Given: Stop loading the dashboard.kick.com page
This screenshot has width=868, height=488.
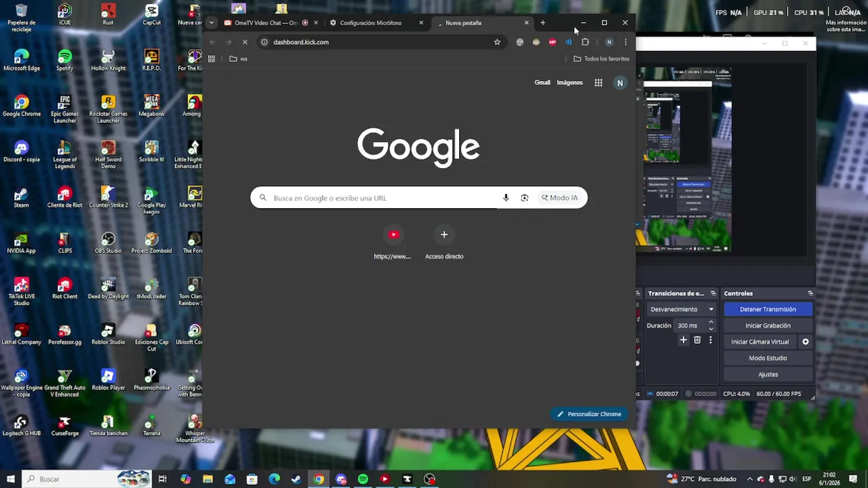Looking at the screenshot, I should 245,42.
